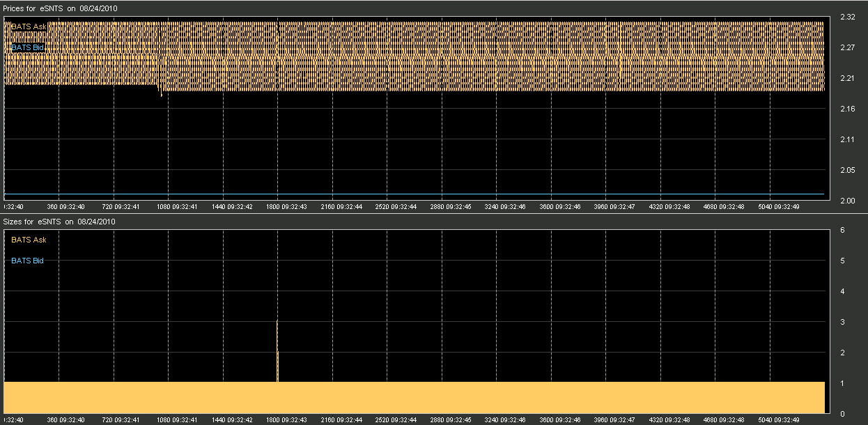Click '360 09:32:40' under the Sizes chart
868x425 pixels.
click(65, 420)
